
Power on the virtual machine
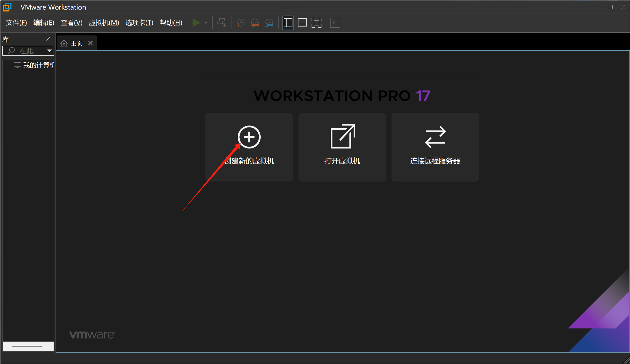196,22
